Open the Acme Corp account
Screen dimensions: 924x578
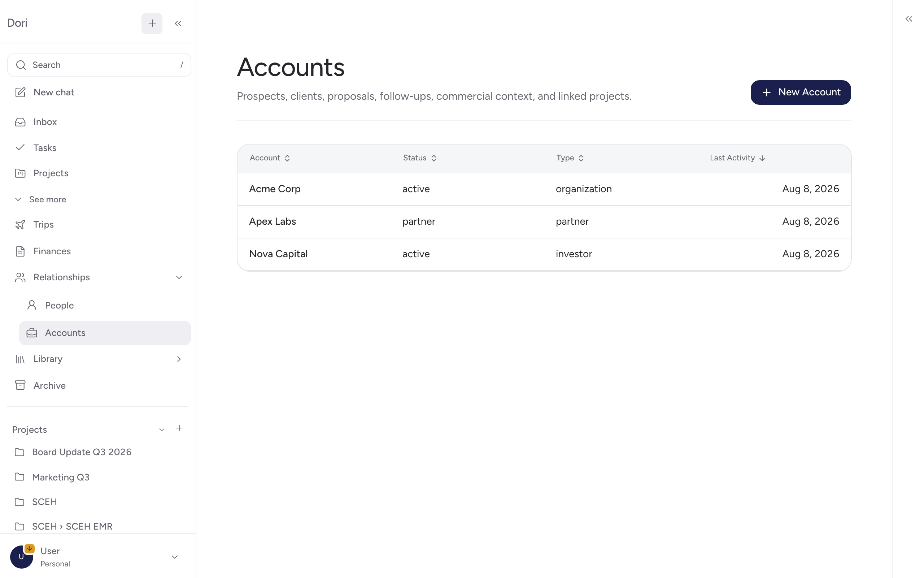275,189
